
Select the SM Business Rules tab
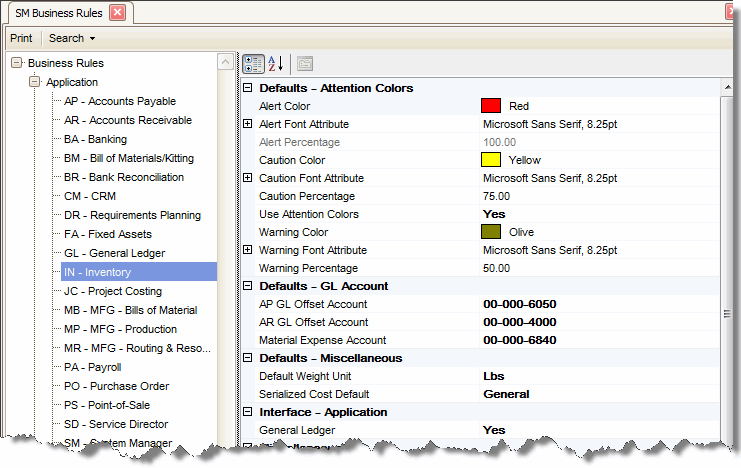point(56,13)
